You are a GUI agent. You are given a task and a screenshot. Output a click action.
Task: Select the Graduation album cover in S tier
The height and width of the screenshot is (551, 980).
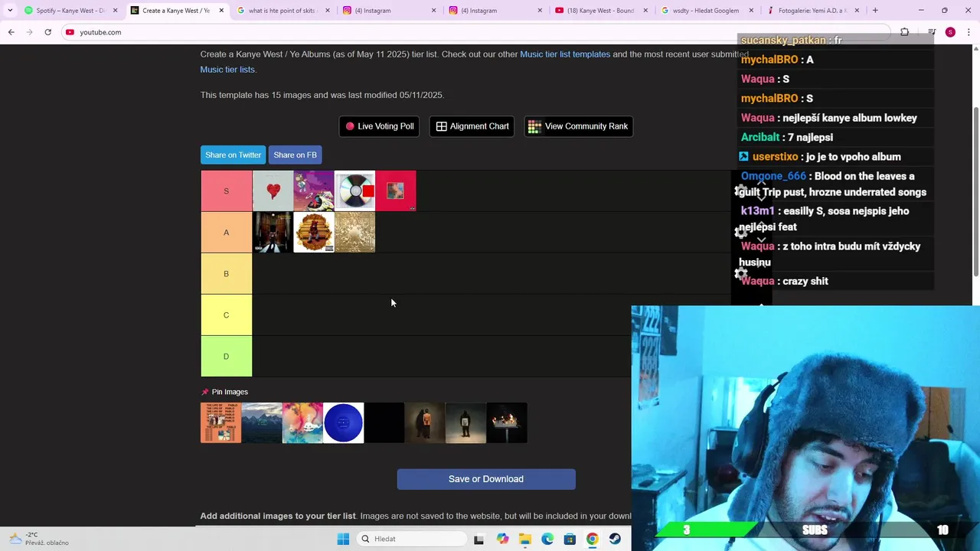314,191
